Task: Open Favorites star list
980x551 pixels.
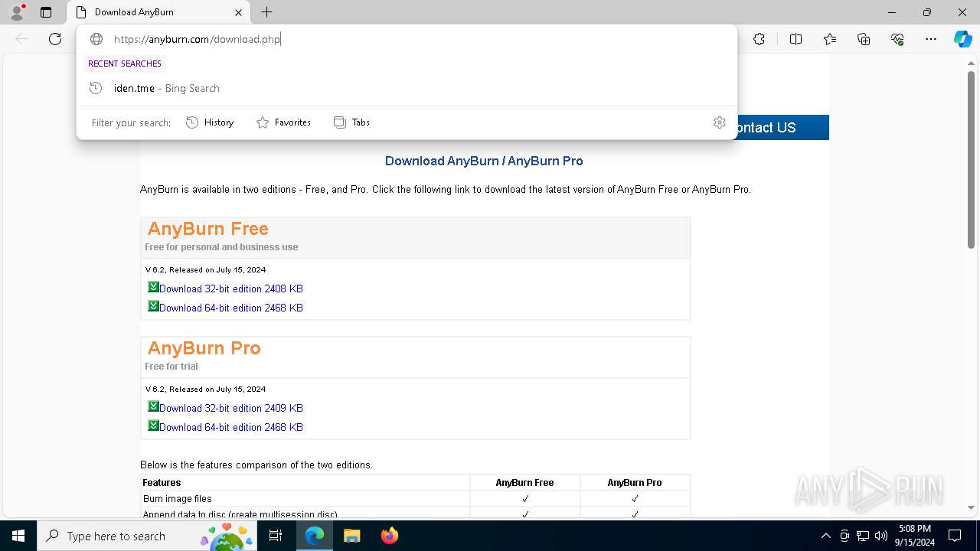Action: 830,39
